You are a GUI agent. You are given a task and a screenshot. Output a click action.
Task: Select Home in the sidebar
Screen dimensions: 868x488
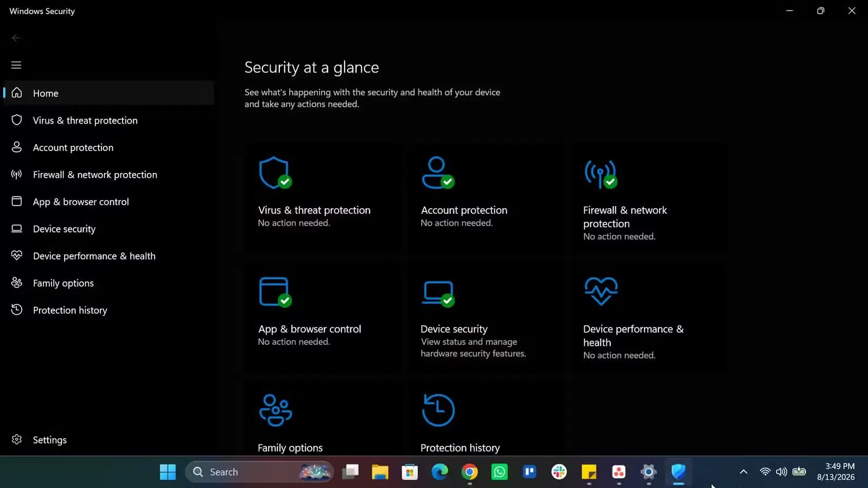pyautogui.click(x=109, y=93)
